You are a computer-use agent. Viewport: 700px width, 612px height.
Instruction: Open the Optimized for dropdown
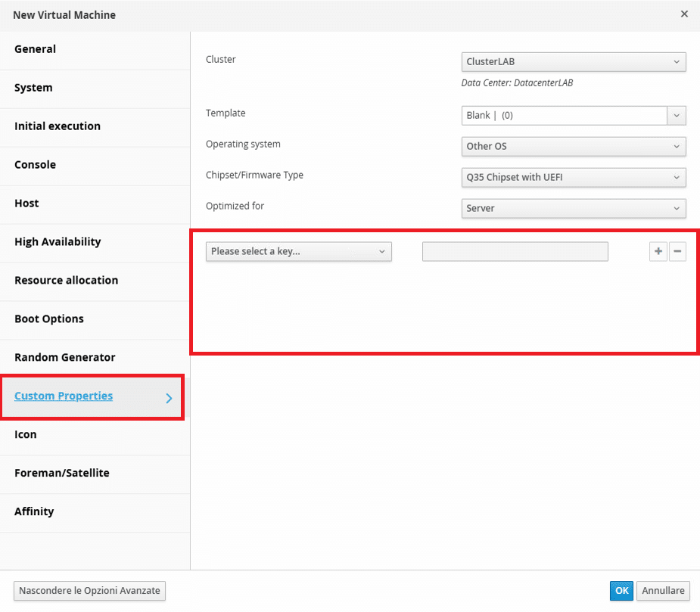(x=574, y=208)
